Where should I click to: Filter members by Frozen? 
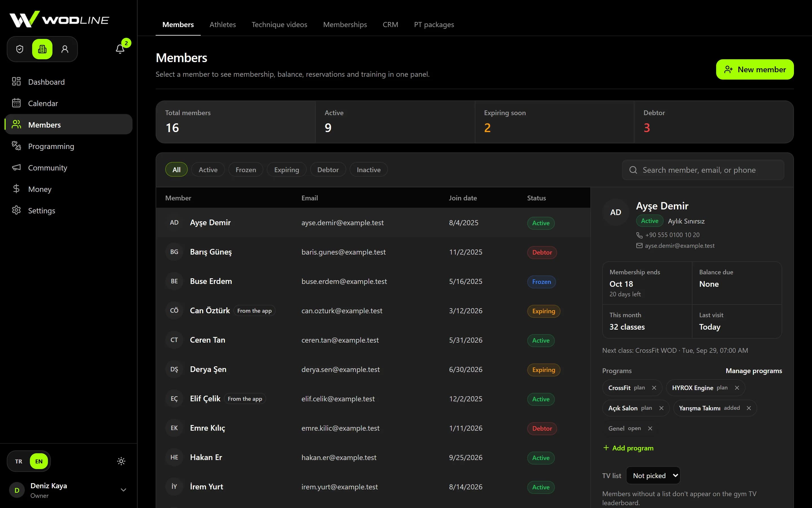[246, 170]
